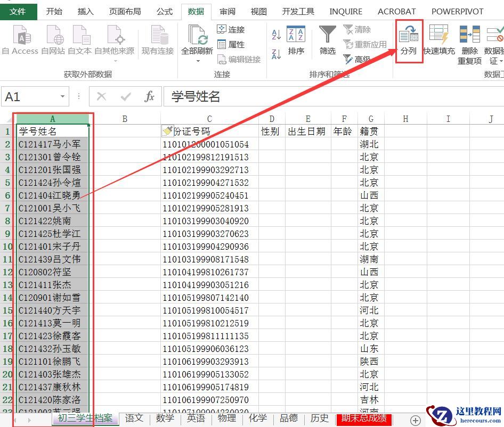Click the confirm checkmark formula button

(x=125, y=96)
